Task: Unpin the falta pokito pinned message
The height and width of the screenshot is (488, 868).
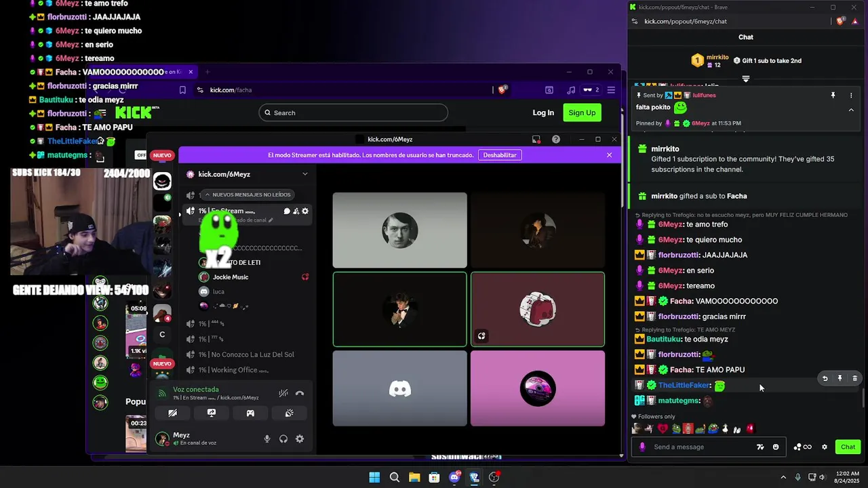Action: pyautogui.click(x=833, y=96)
